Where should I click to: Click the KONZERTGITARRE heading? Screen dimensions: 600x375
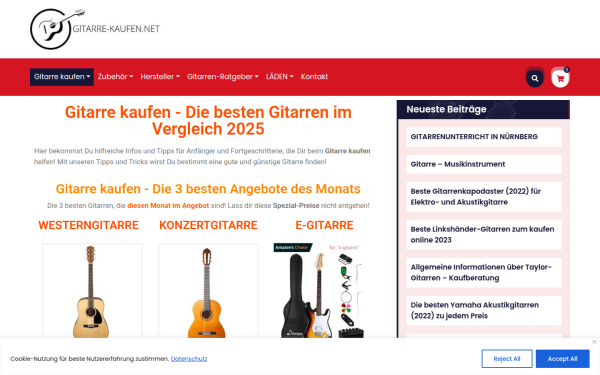(208, 225)
